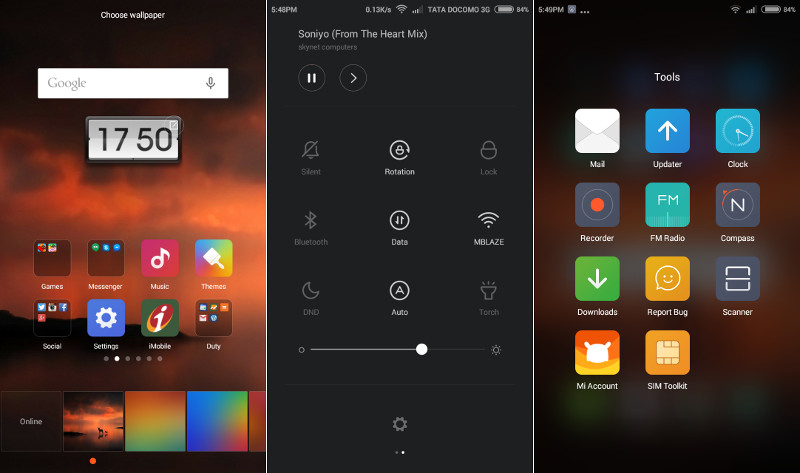Toggle mobile Data off

point(399,220)
